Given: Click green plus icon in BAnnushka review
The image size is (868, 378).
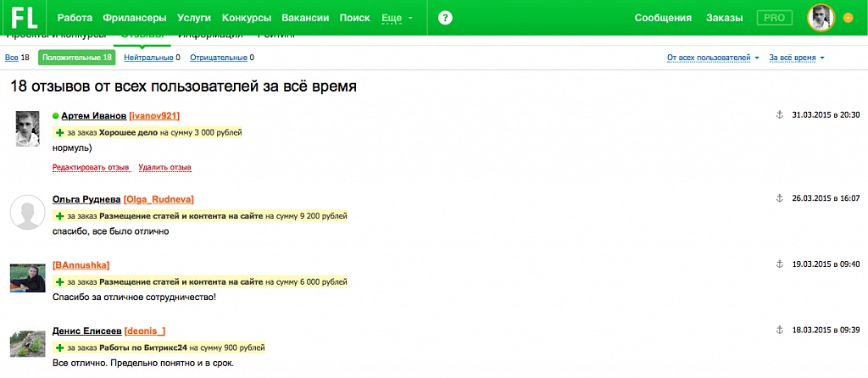Looking at the screenshot, I should click(60, 281).
